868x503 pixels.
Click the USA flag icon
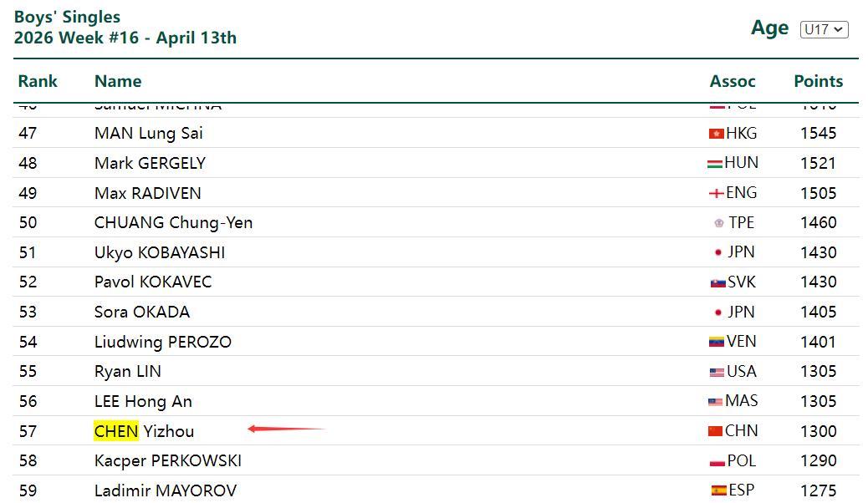pos(717,372)
